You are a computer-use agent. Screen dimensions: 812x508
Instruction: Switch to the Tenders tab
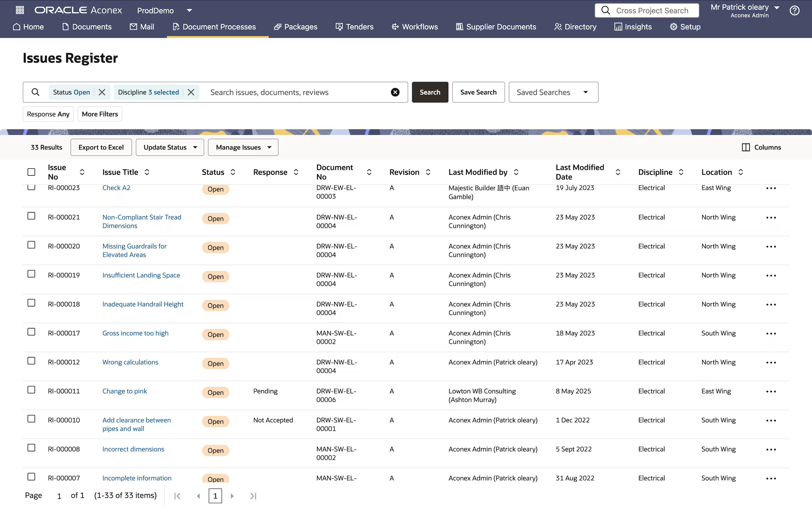354,27
